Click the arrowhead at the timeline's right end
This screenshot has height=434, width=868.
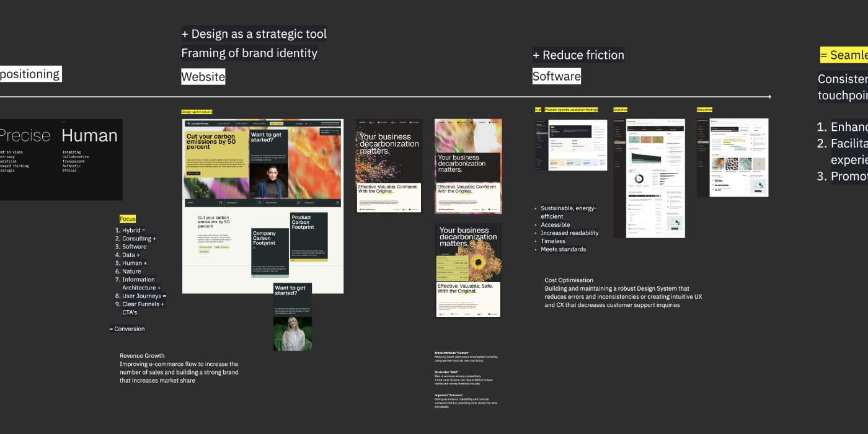[x=769, y=97]
